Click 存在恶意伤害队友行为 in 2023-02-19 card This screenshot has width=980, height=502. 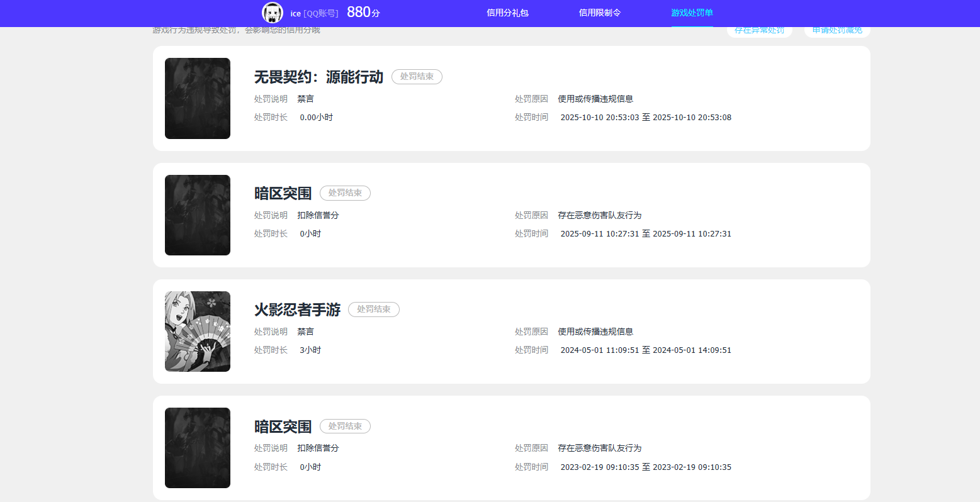coord(600,448)
